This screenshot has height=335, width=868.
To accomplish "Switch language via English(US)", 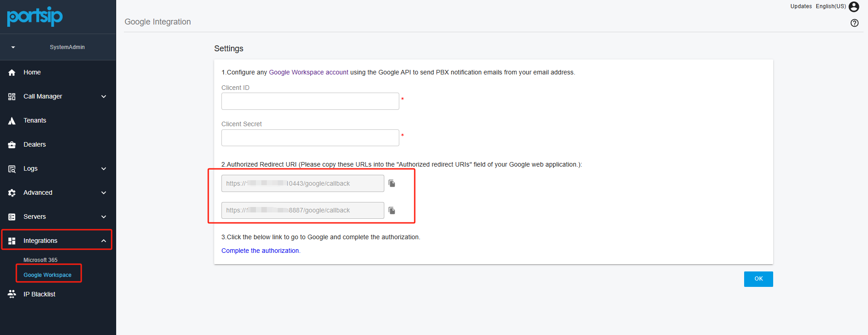I will pyautogui.click(x=830, y=6).
